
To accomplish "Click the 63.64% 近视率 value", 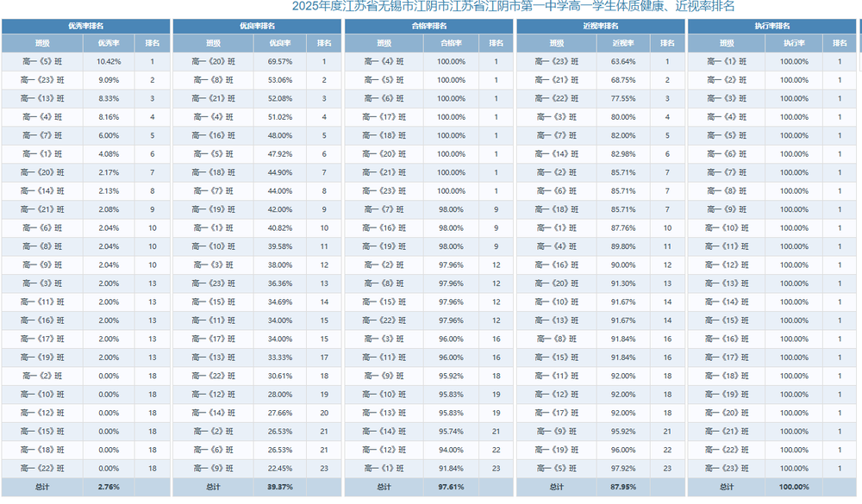I will pos(622,62).
